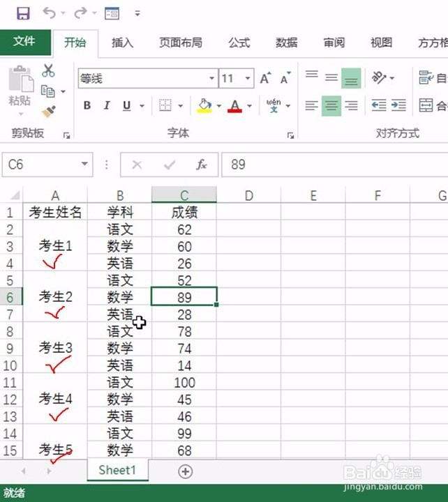The height and width of the screenshot is (502, 448).
Task: Redo the last undone action
Action: point(80,13)
